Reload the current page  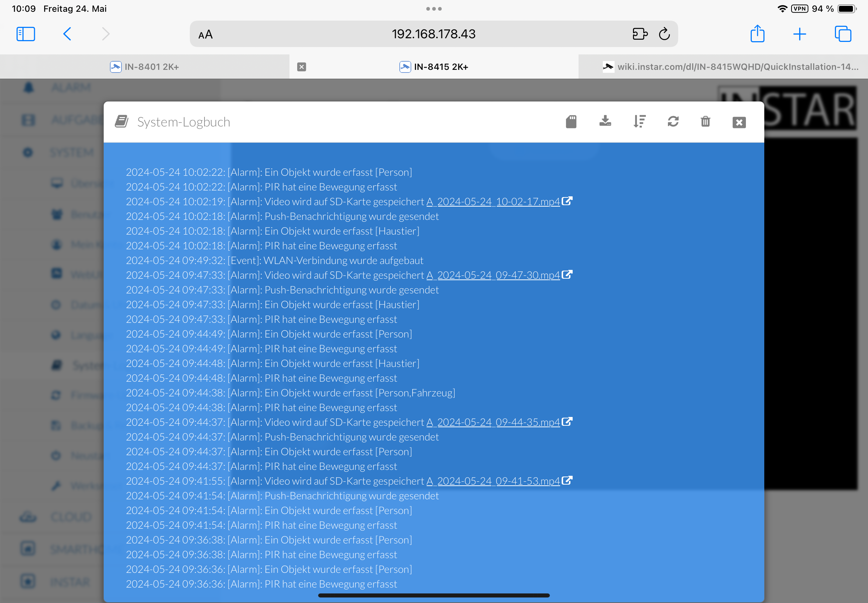tap(664, 34)
